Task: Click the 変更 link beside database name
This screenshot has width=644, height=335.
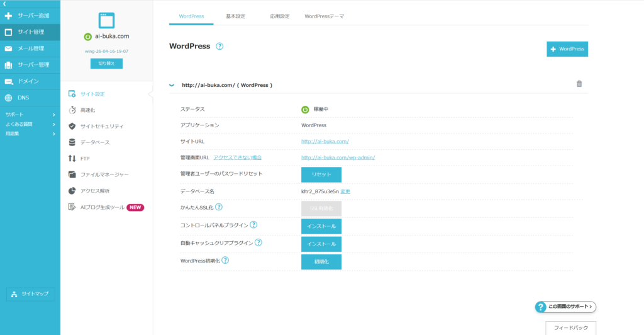Action: 345,191
